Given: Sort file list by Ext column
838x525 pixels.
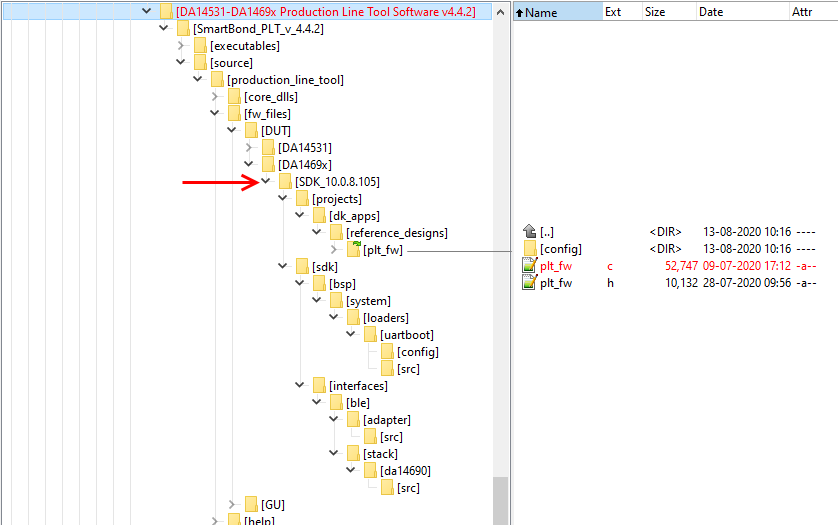Looking at the screenshot, I should 622,12.
